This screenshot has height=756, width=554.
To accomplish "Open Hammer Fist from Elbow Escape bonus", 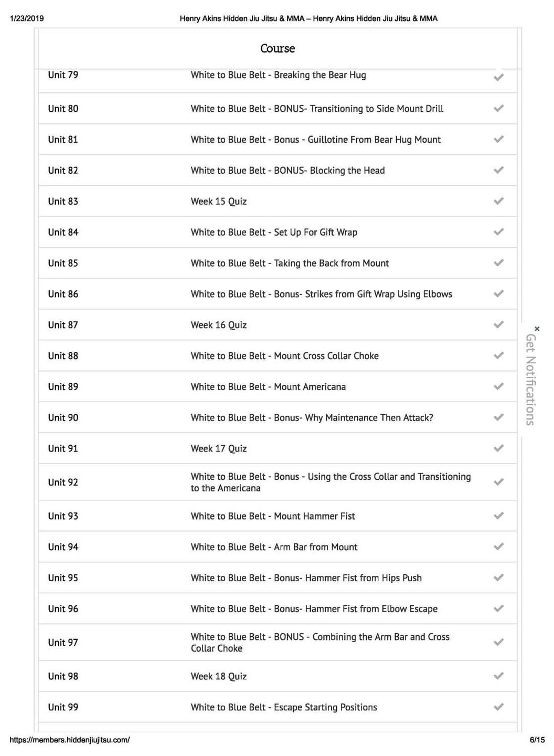I will click(x=314, y=609).
